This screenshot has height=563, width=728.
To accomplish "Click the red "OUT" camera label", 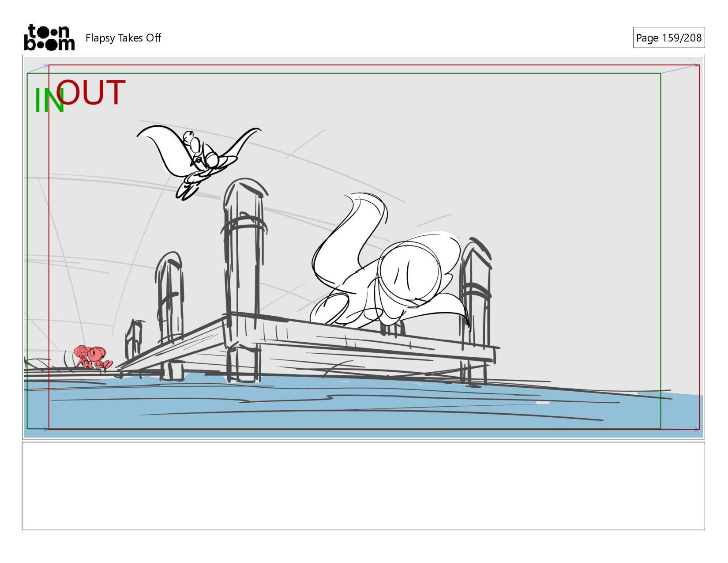I will click(91, 92).
